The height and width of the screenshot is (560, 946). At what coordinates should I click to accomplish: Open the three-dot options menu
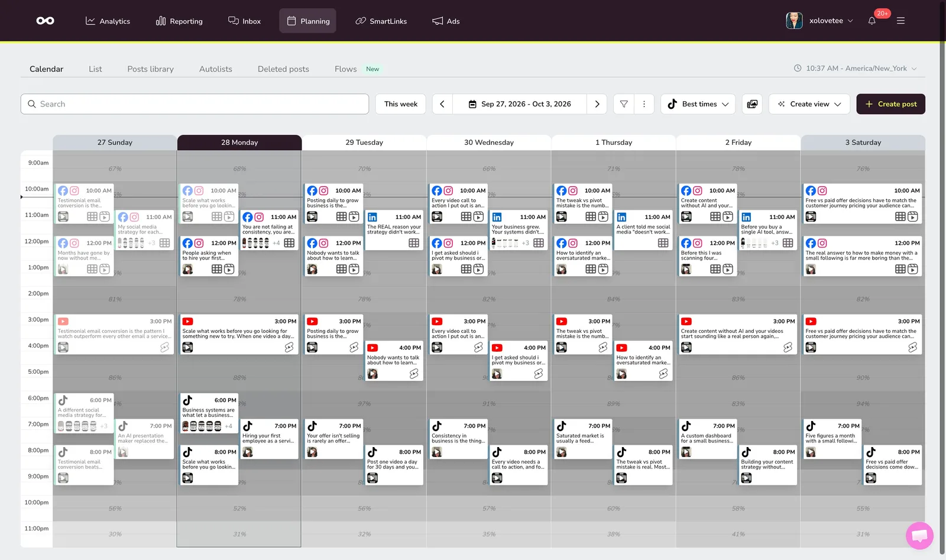coord(644,104)
